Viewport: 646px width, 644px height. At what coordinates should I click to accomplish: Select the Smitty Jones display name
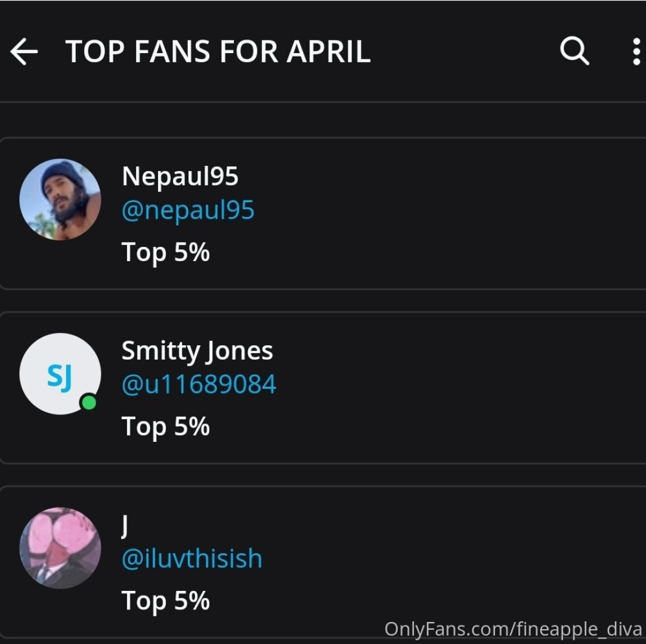click(x=197, y=351)
